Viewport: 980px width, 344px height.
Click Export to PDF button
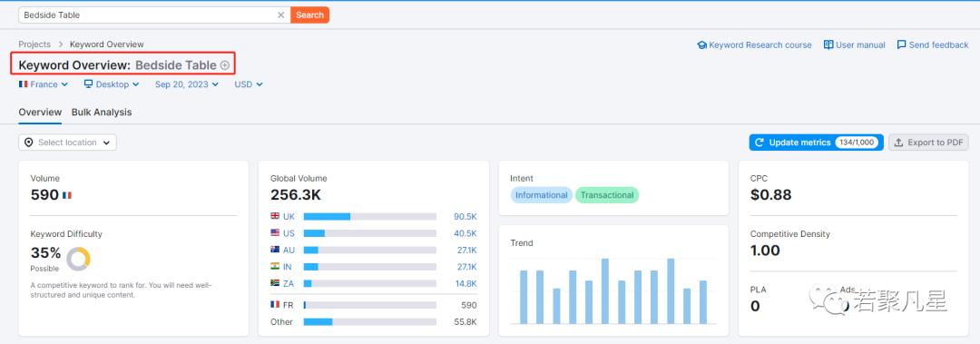coord(929,143)
